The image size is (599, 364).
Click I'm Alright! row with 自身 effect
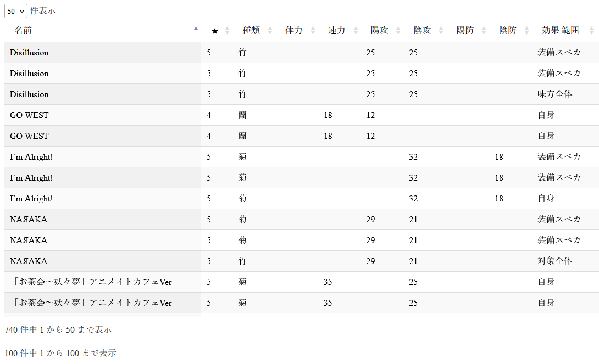(x=31, y=199)
